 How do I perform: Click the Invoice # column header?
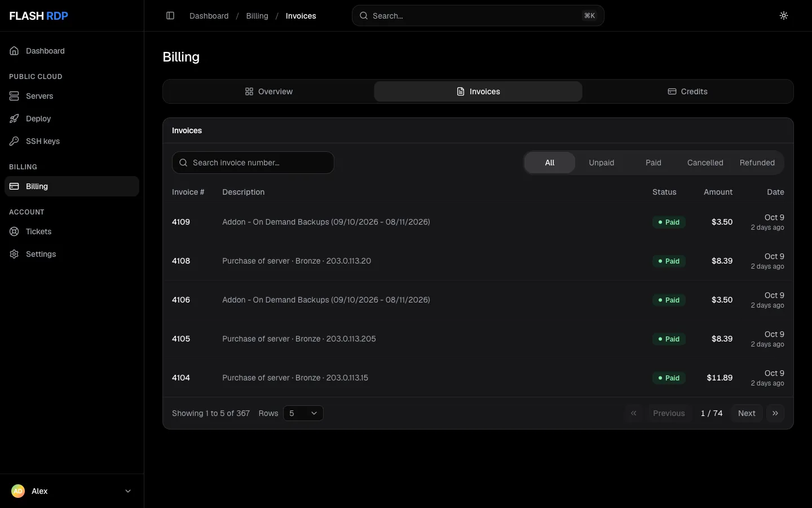188,192
